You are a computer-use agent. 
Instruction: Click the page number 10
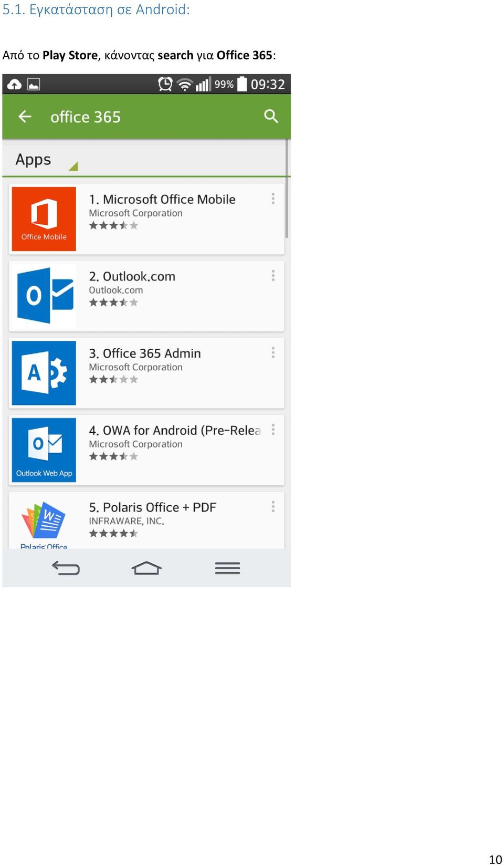coord(496,859)
